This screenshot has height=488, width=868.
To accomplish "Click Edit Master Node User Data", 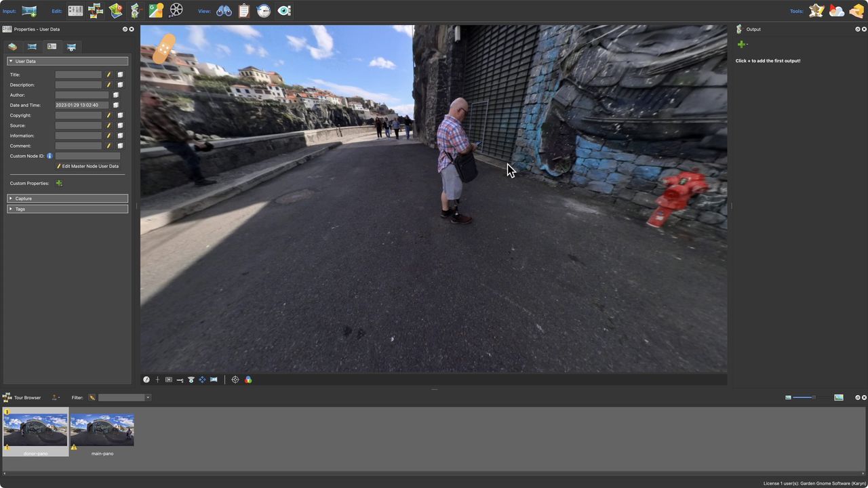I will [x=87, y=166].
